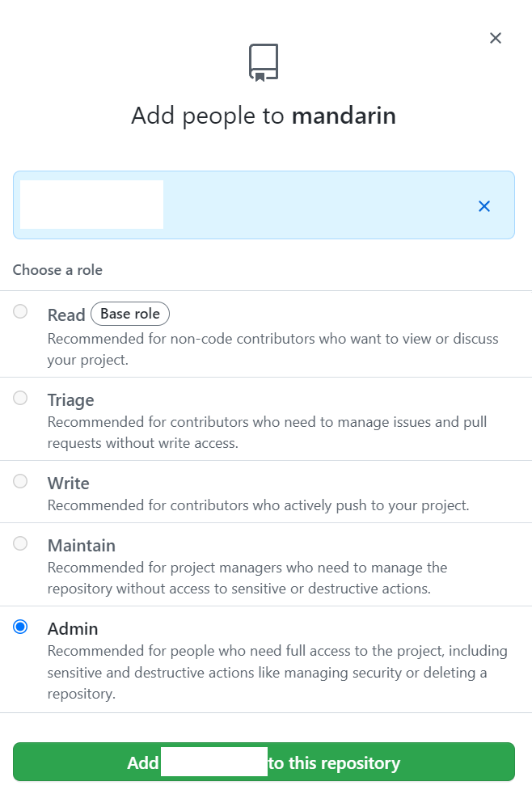Remove the selected user with blue X

[484, 206]
